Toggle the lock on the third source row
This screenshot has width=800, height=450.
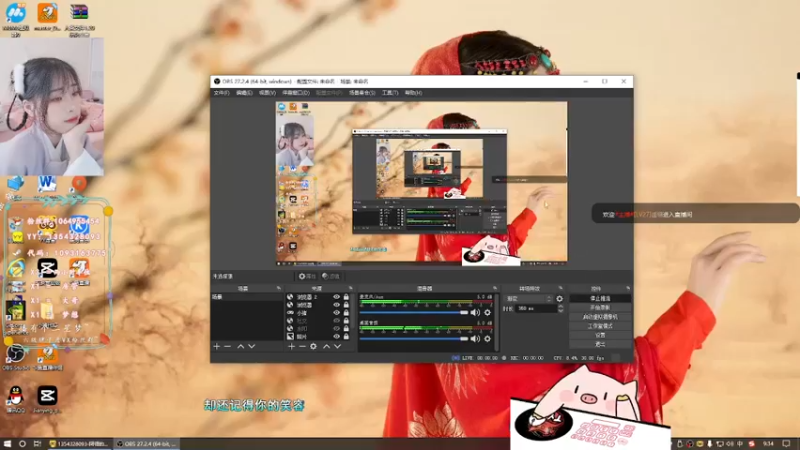(346, 313)
